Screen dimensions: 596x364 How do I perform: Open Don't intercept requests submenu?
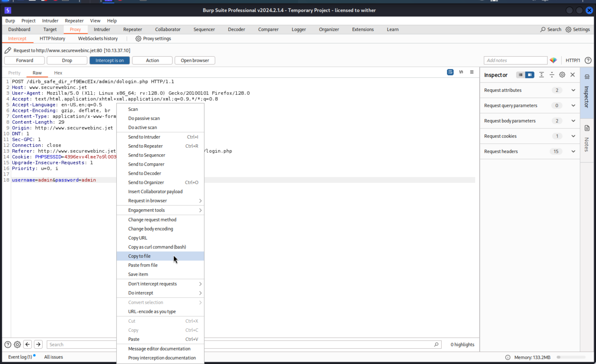(x=160, y=284)
